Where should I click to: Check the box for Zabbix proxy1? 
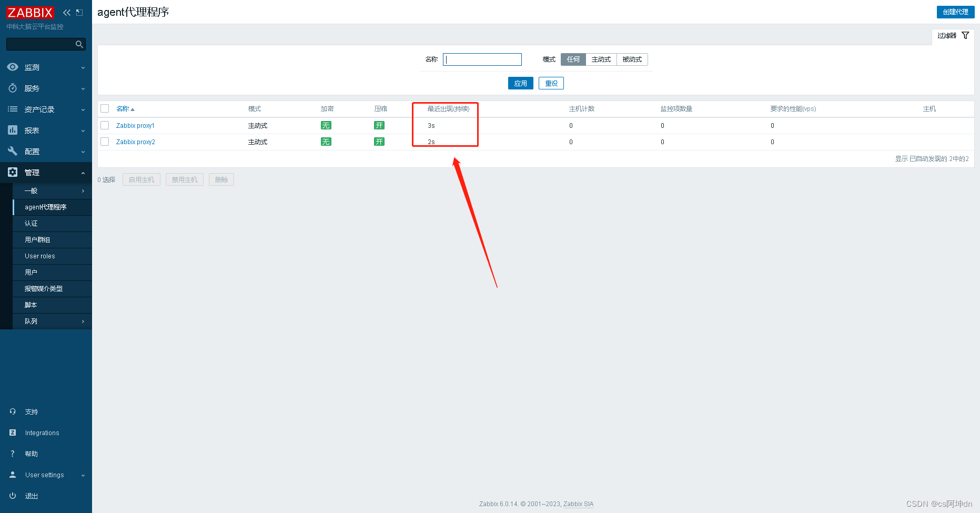(105, 125)
